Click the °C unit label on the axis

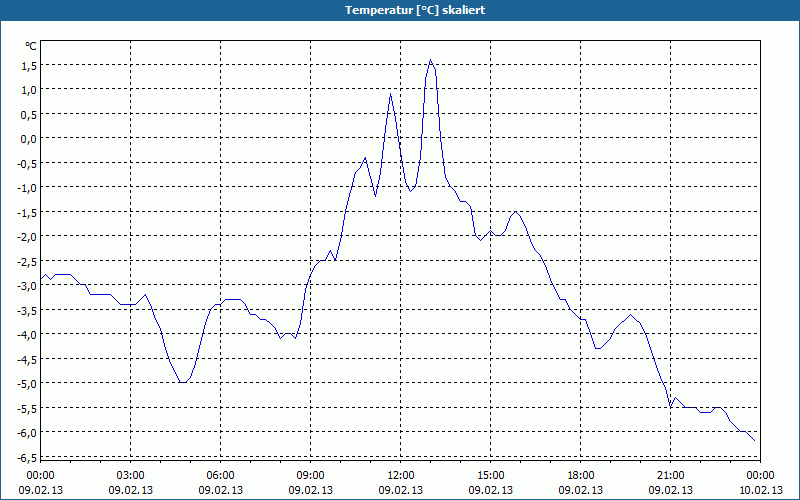pyautogui.click(x=31, y=46)
